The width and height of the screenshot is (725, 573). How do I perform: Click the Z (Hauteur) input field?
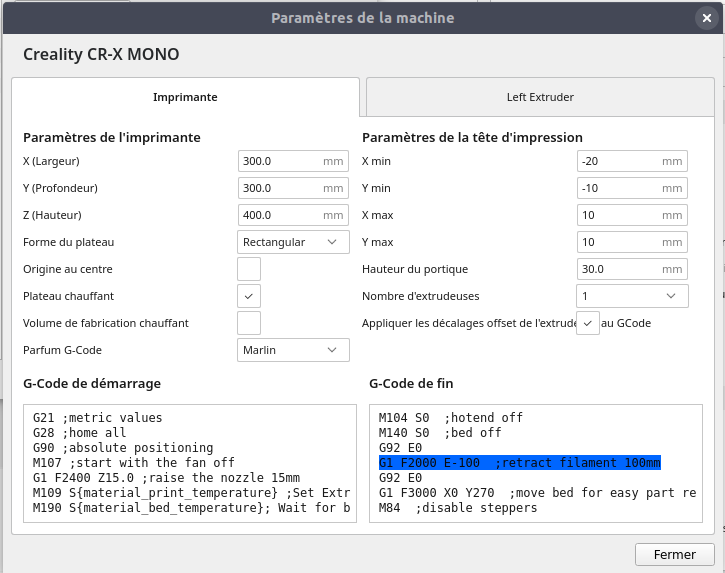click(x=293, y=215)
